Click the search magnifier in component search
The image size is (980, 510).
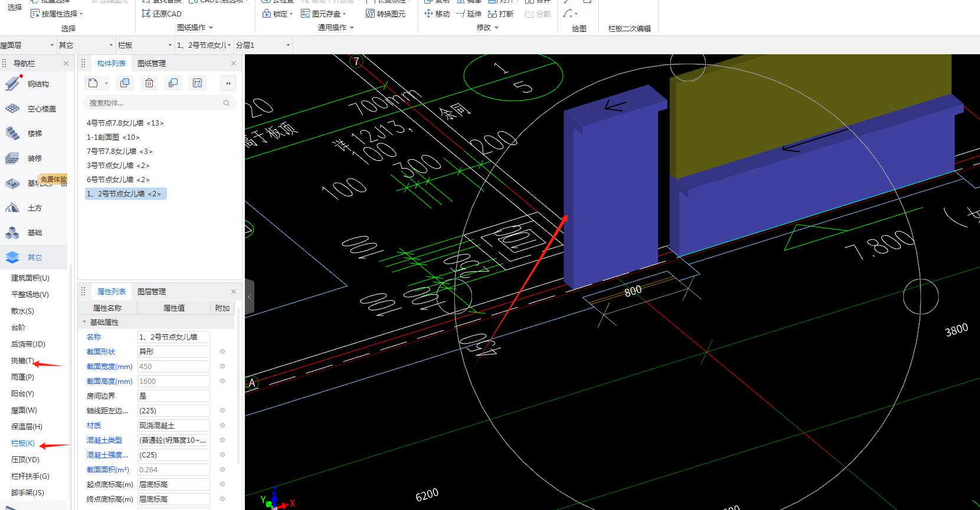click(226, 103)
